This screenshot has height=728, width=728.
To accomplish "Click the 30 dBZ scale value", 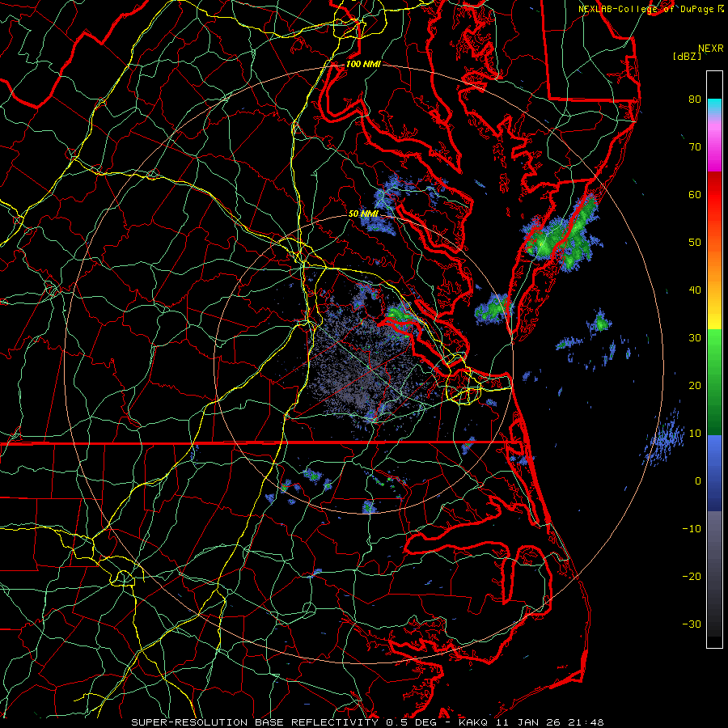I will (x=695, y=338).
